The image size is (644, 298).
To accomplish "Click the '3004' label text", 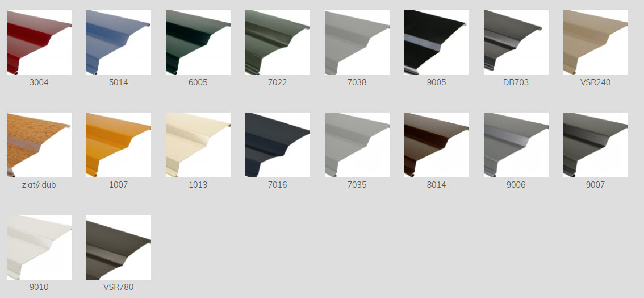I will (x=39, y=82).
